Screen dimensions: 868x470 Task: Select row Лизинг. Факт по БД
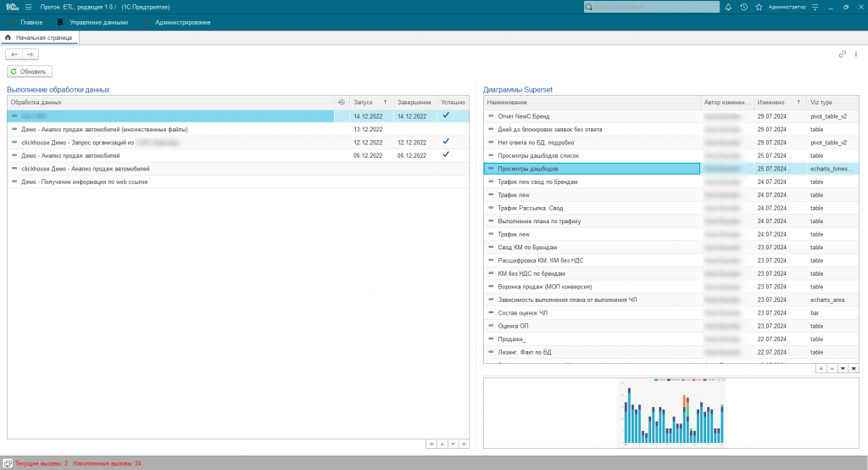coord(671,352)
